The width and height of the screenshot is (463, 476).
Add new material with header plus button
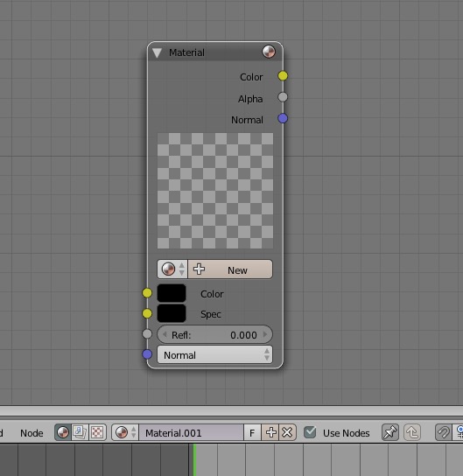[270, 432]
